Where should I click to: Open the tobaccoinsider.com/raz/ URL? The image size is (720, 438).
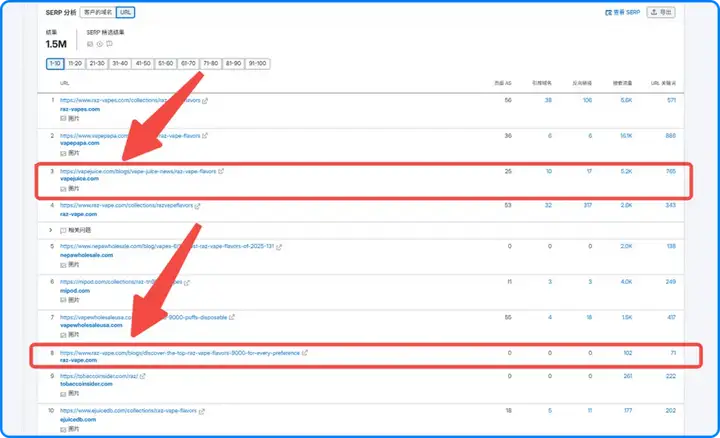tap(99, 376)
